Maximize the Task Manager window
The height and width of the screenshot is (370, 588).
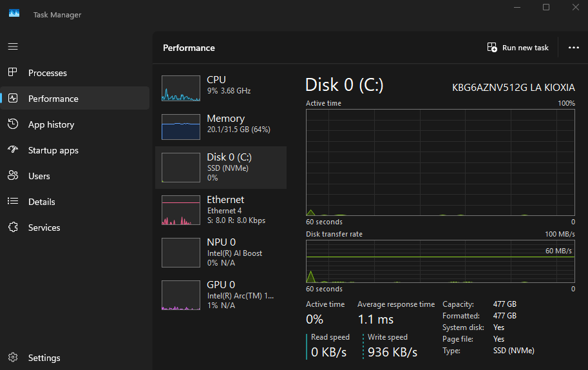coord(546,7)
